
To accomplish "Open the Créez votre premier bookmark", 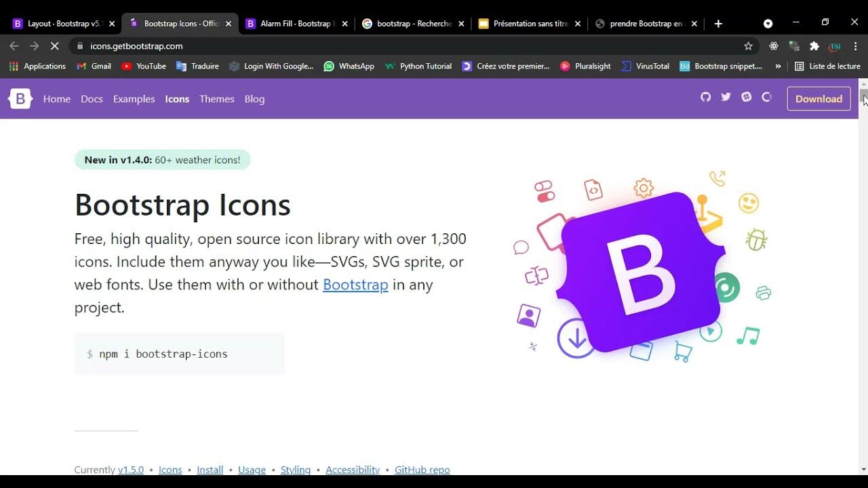I will coord(506,66).
